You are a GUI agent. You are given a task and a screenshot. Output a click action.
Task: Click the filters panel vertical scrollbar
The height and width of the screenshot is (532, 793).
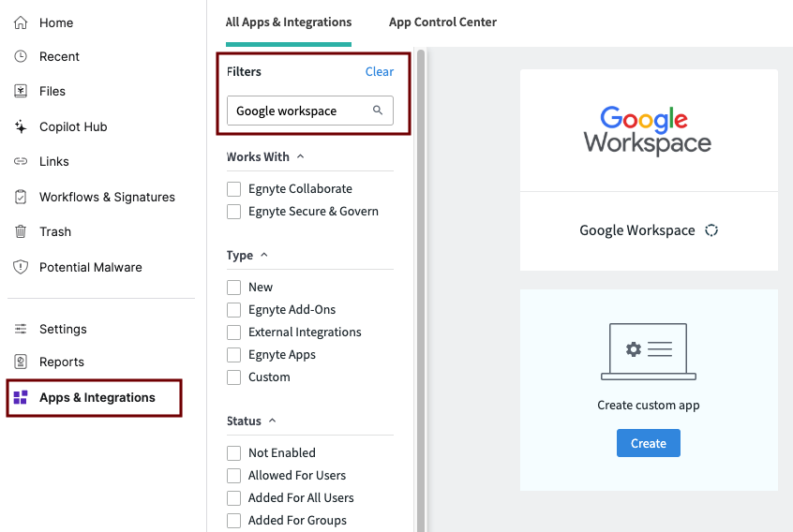click(421, 290)
